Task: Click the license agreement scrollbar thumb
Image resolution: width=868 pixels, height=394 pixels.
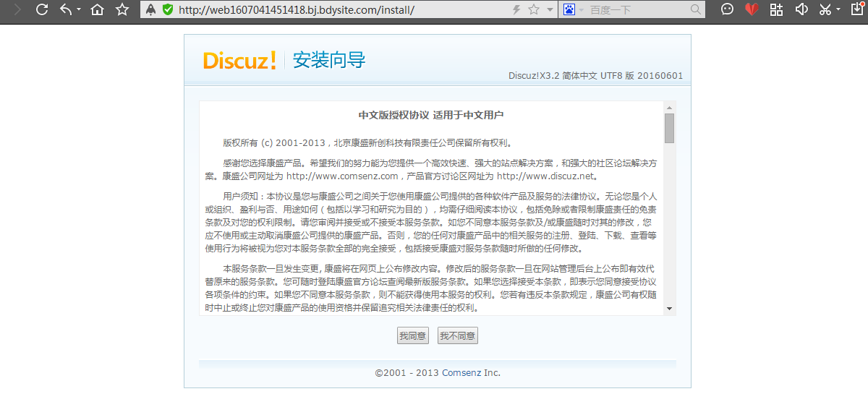Action: (x=670, y=128)
